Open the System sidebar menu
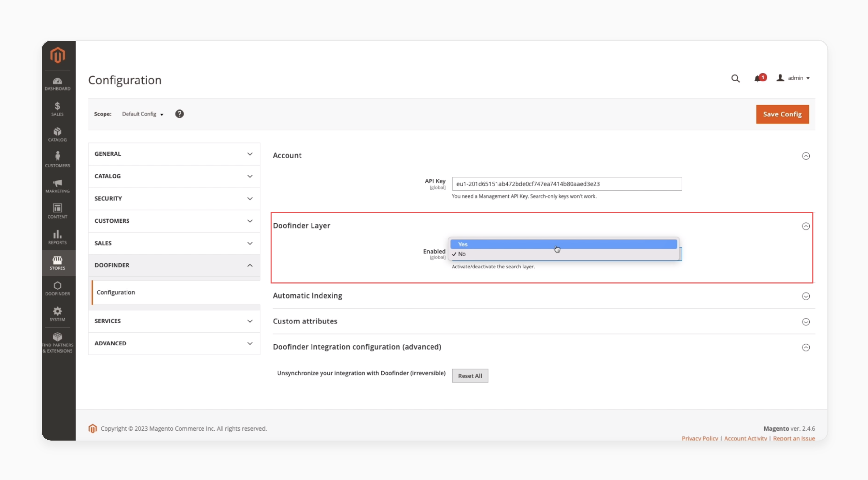This screenshot has height=480, width=868. point(58,314)
